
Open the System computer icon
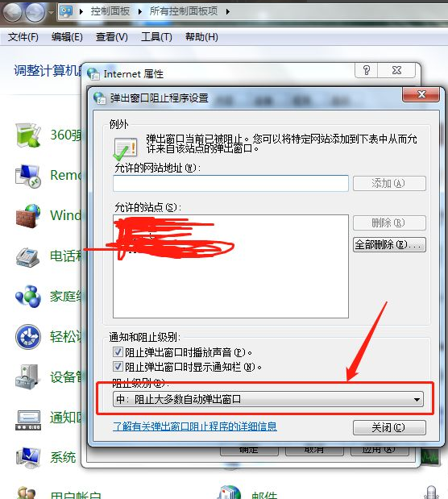pos(28,458)
